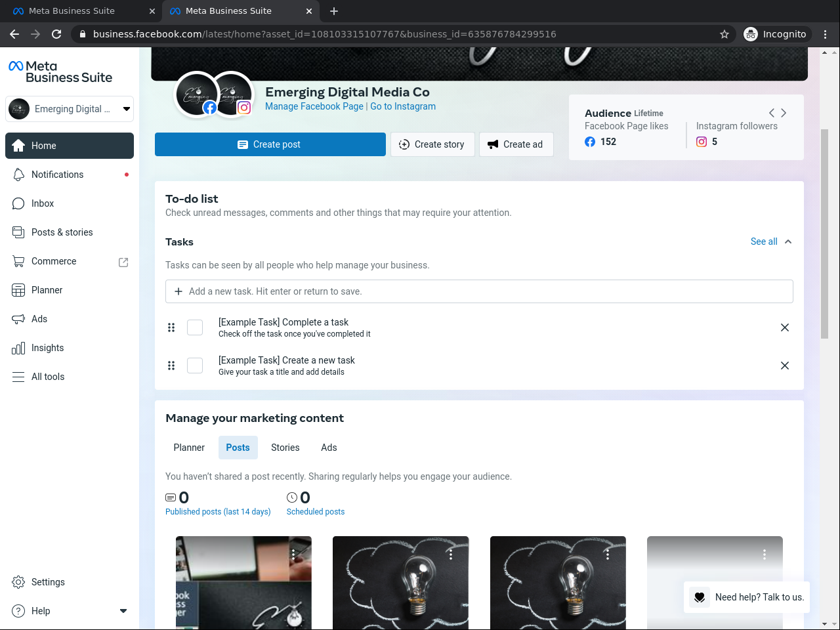The height and width of the screenshot is (630, 840).
Task: Reload the page in the browser
Action: pyautogui.click(x=56, y=34)
